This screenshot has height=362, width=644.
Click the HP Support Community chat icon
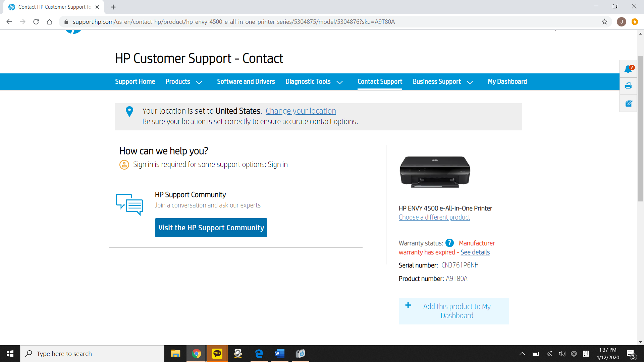coord(129,204)
